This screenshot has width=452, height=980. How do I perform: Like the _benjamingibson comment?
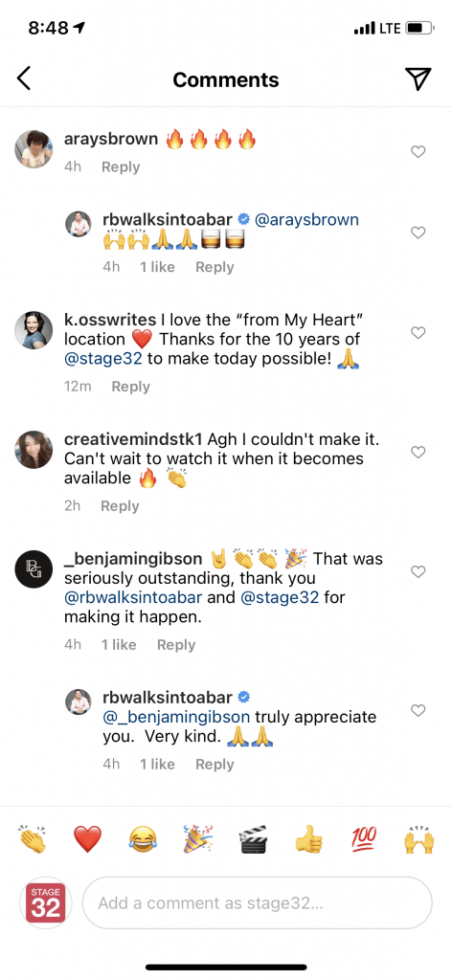418,571
